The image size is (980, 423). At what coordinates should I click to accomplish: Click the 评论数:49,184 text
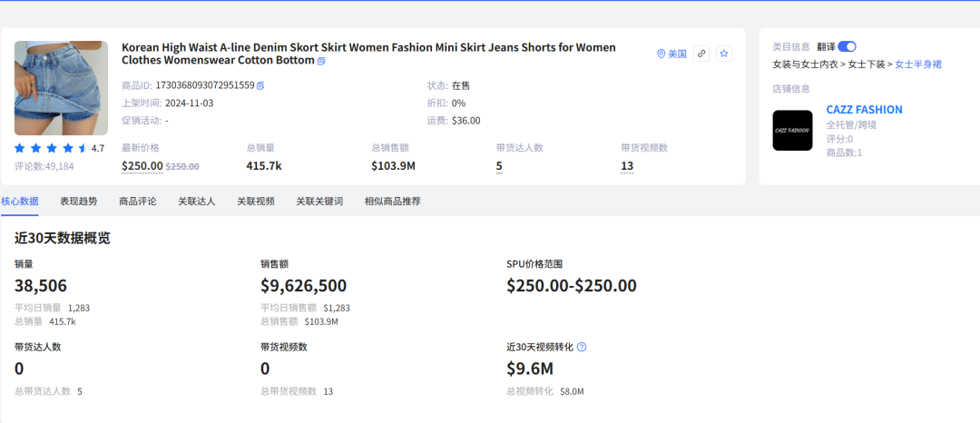point(44,166)
